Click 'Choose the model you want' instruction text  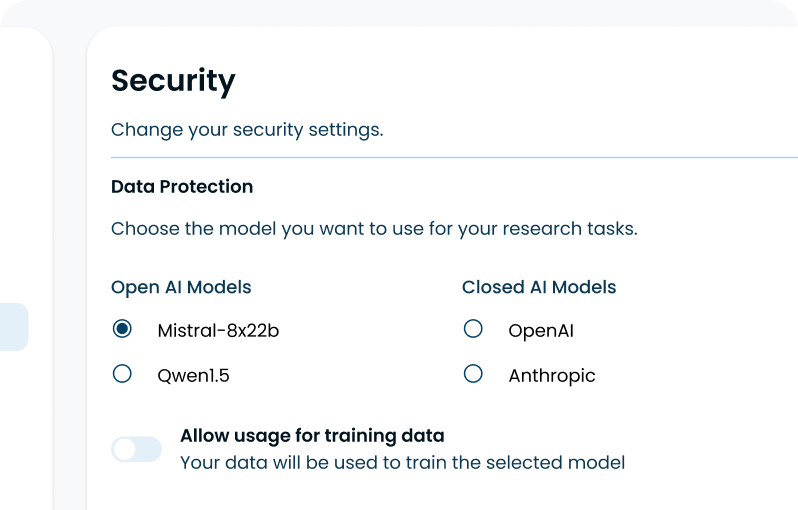pos(374,229)
